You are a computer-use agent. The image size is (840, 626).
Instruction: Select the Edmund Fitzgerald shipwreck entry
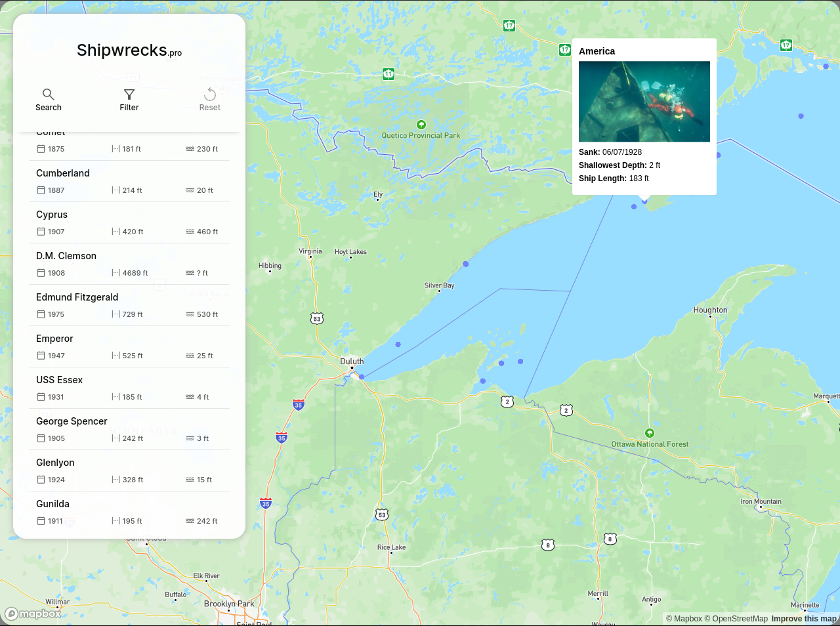[x=129, y=305]
